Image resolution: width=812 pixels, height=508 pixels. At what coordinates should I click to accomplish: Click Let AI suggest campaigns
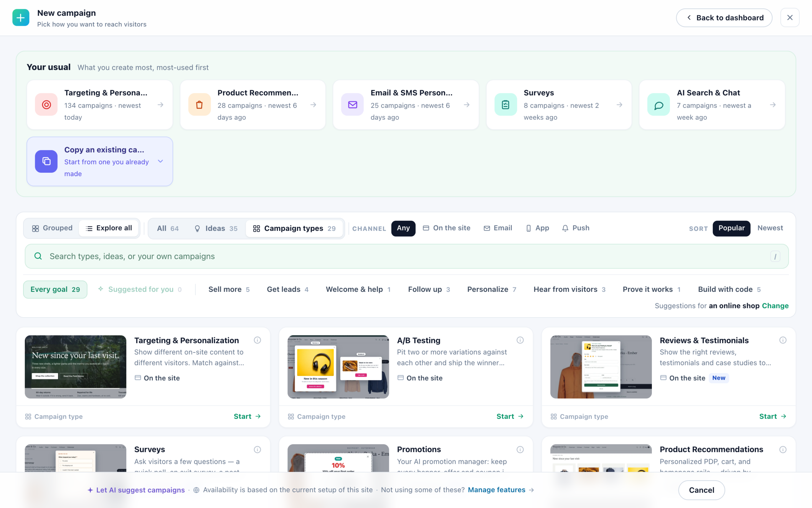coord(136,490)
